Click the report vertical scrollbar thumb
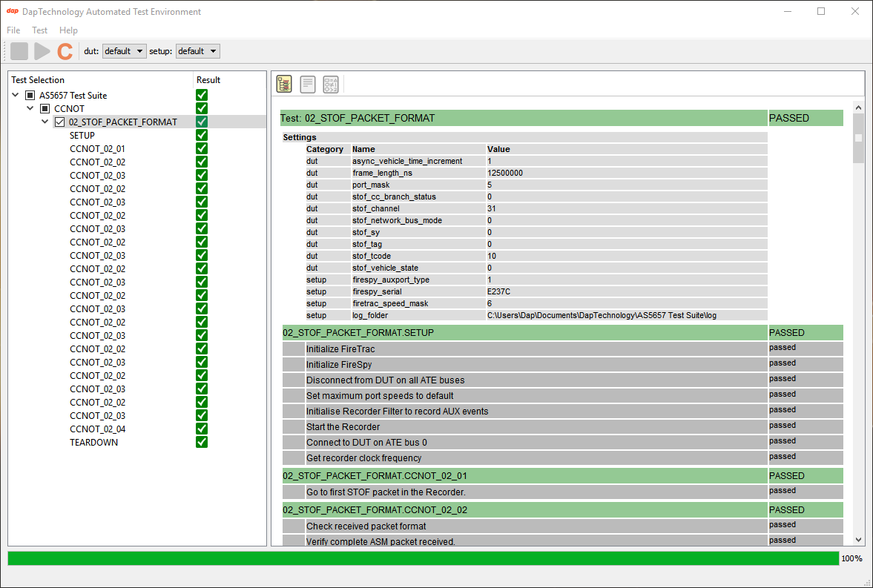The height and width of the screenshot is (588, 873). (x=858, y=139)
